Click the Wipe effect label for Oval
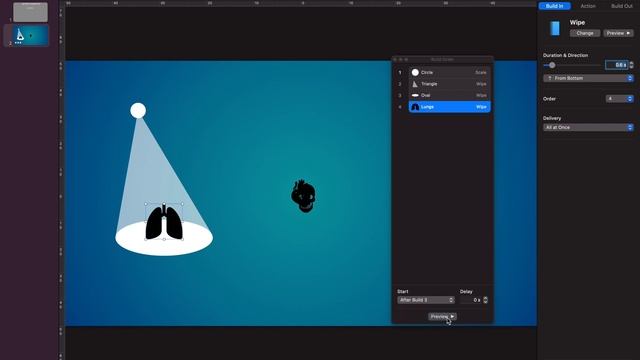 click(481, 95)
